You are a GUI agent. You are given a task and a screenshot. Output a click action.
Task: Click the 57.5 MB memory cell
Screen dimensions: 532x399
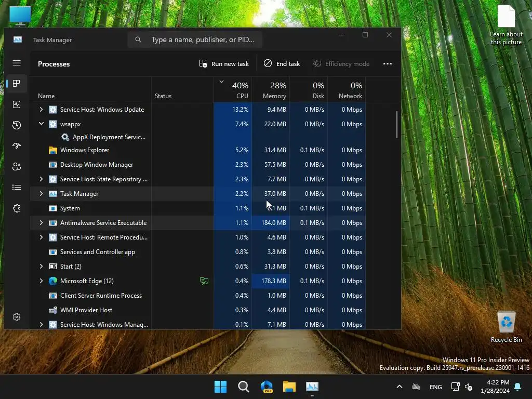pyautogui.click(x=271, y=165)
